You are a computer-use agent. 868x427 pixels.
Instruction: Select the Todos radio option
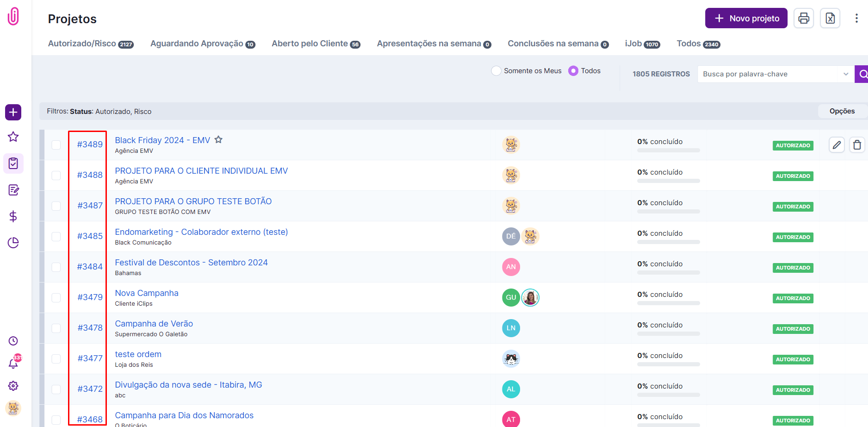(x=573, y=70)
